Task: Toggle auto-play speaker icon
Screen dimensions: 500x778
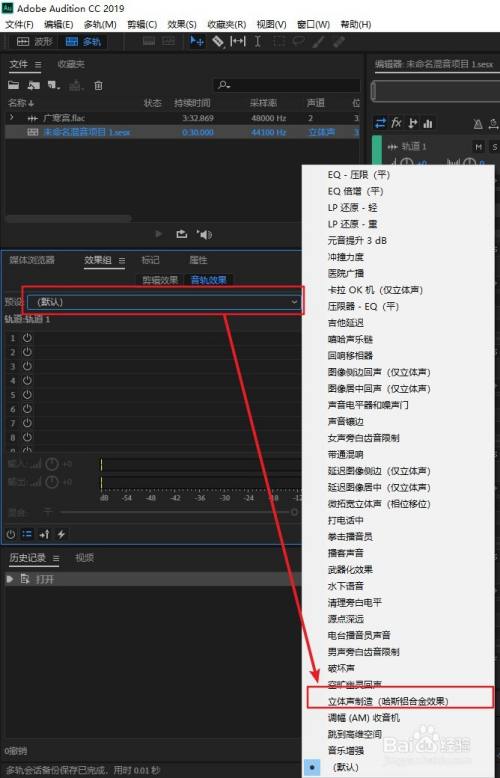Action: (204, 234)
